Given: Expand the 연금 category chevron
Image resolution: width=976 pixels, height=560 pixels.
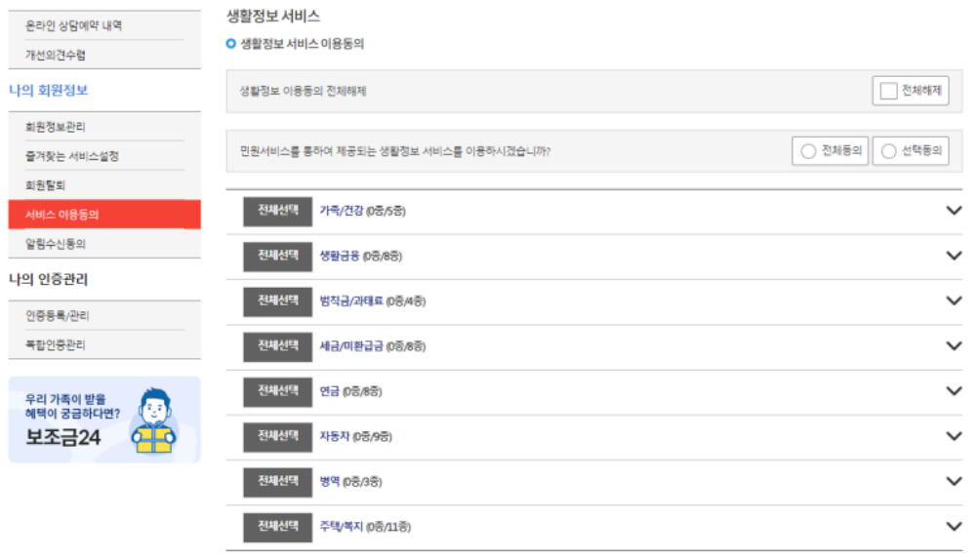Looking at the screenshot, I should 954,391.
